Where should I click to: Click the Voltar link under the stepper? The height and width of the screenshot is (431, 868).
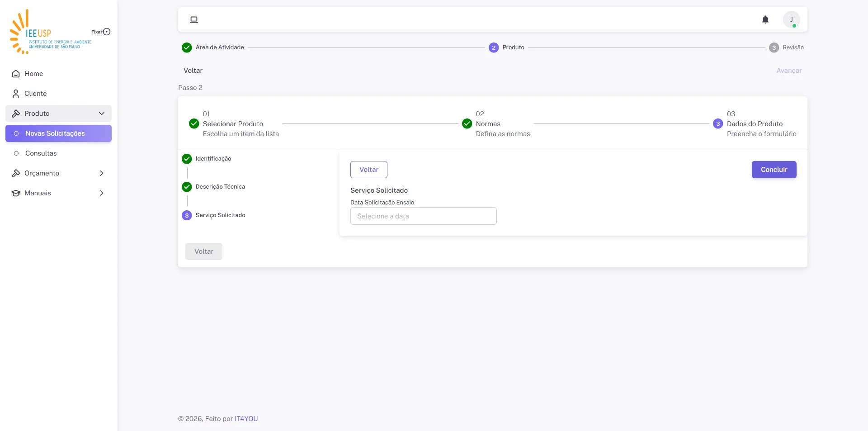[193, 71]
